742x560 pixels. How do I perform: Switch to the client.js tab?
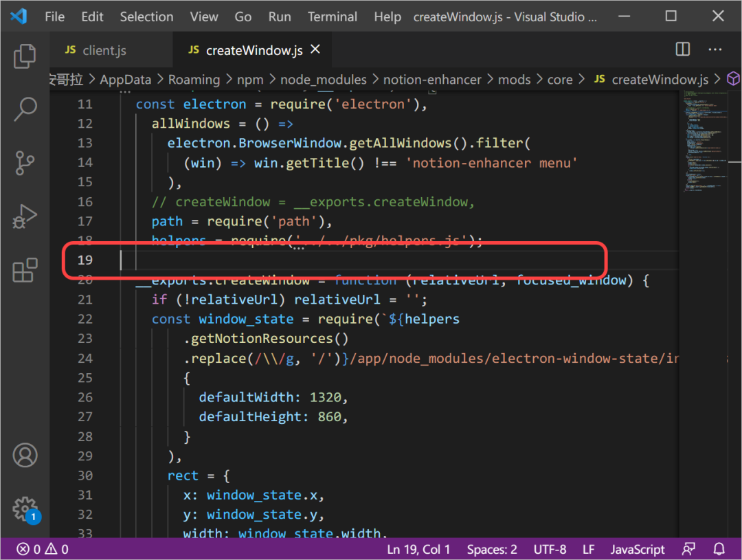click(96, 50)
